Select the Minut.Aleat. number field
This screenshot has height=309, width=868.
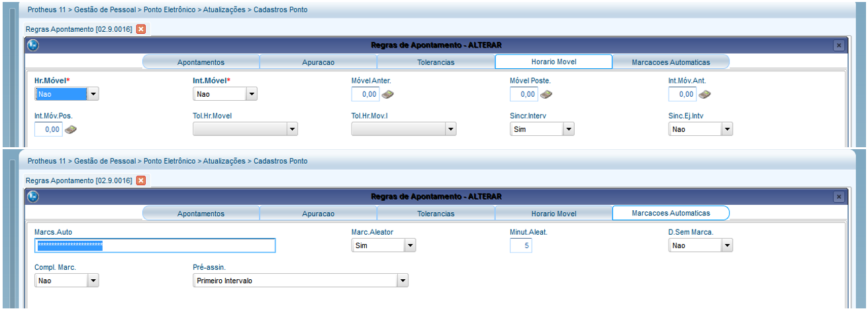click(x=520, y=246)
